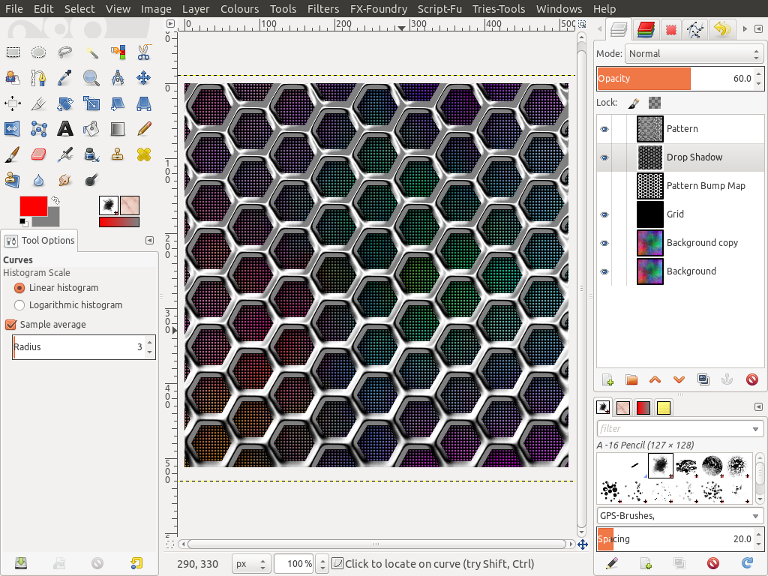
Task: Open the brush filter dropdown
Action: pos(755,429)
